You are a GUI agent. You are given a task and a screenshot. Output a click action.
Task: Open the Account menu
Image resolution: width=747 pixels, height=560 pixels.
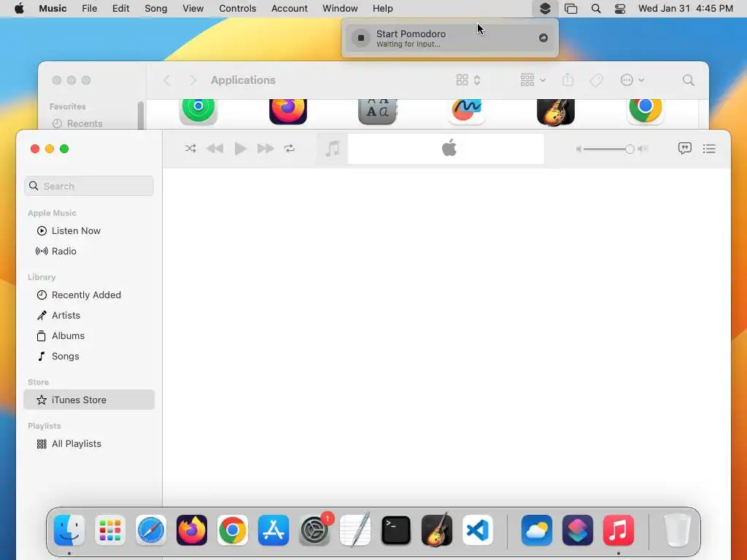pyautogui.click(x=289, y=9)
